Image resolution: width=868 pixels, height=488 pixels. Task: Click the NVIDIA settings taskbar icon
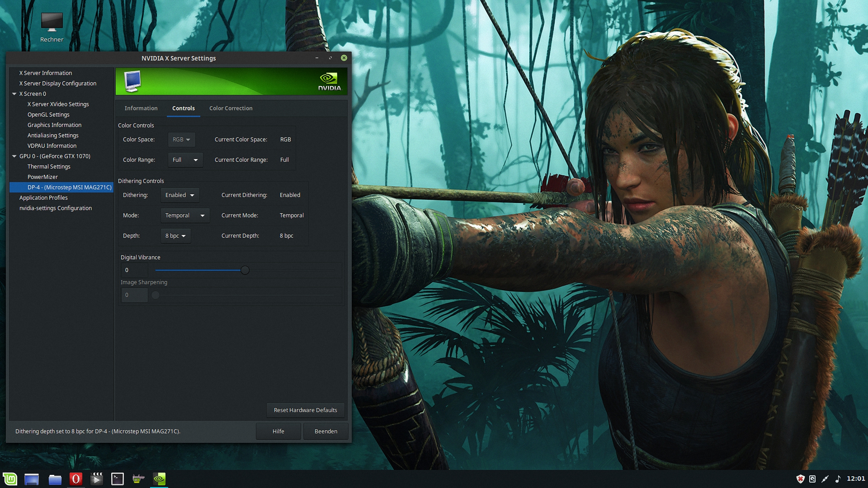pos(159,479)
